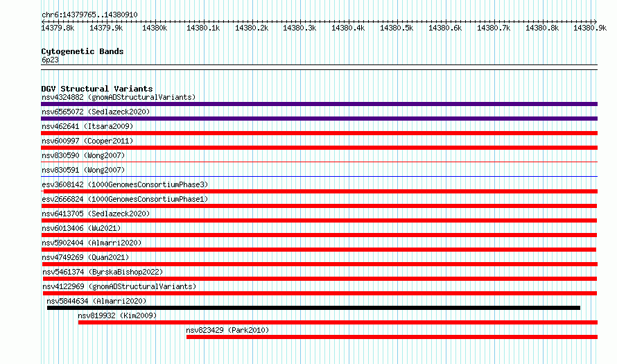Click the 14380.8k ruler tick label
Image resolution: width=617 pixels, height=364 pixels.
pyautogui.click(x=542, y=28)
